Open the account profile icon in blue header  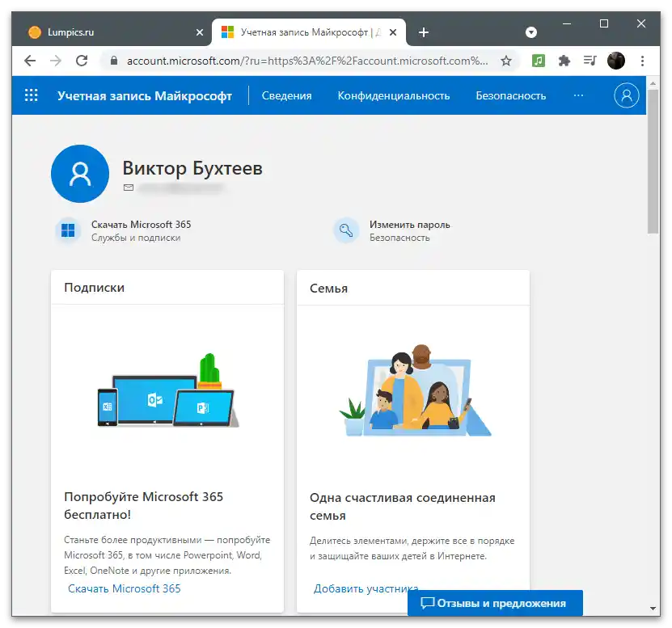tap(626, 95)
